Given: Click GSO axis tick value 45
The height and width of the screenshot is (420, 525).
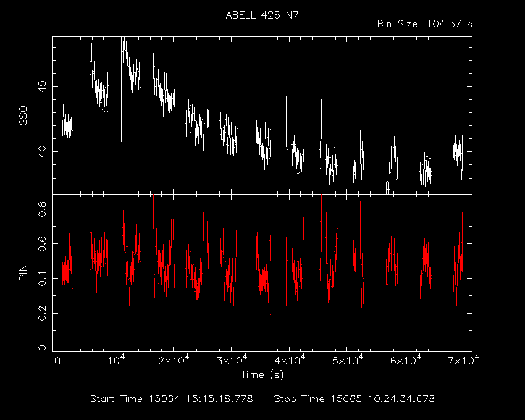Looking at the screenshot, I should (x=42, y=86).
